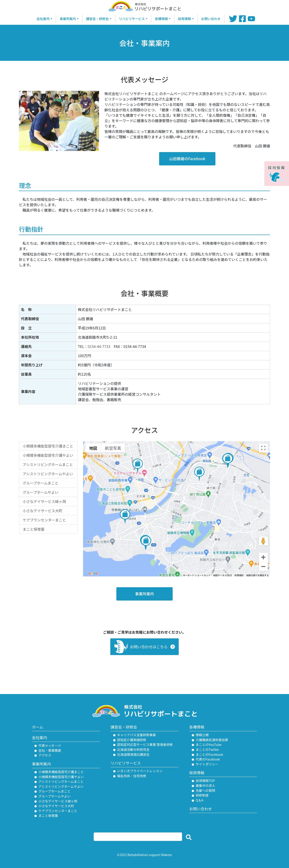Viewport: 289px width, 868px height.
Task: Click the 事業所案内 button below map
Action: pos(144,594)
